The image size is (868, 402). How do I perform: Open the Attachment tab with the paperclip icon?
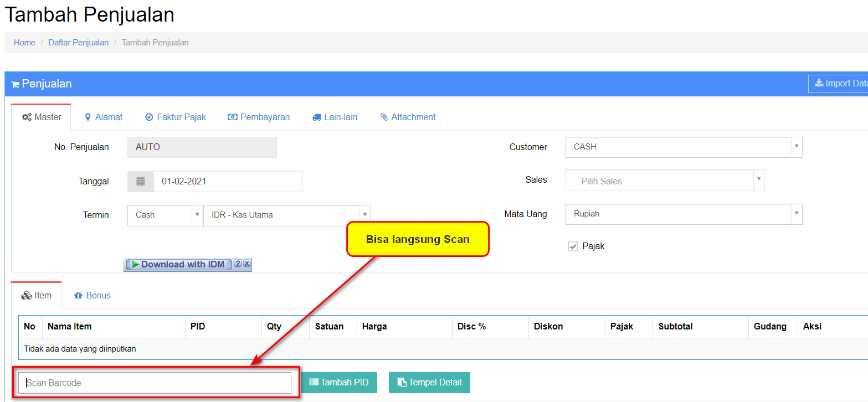coord(408,117)
